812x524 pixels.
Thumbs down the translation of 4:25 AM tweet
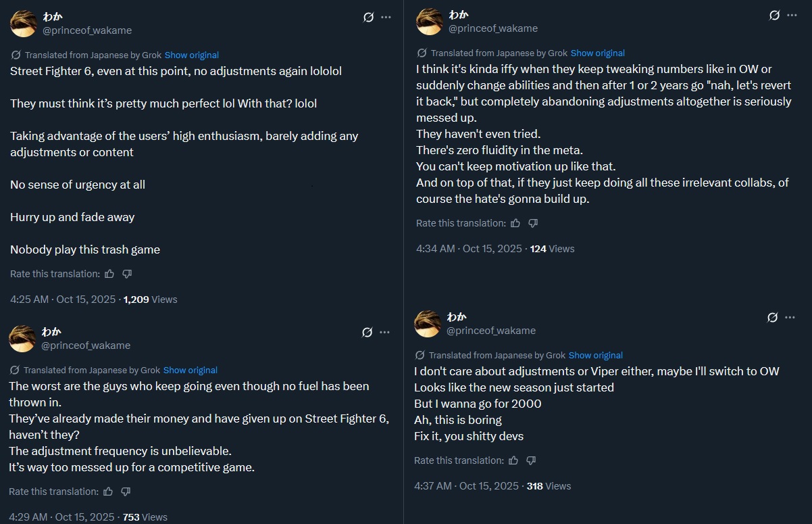coord(127,274)
